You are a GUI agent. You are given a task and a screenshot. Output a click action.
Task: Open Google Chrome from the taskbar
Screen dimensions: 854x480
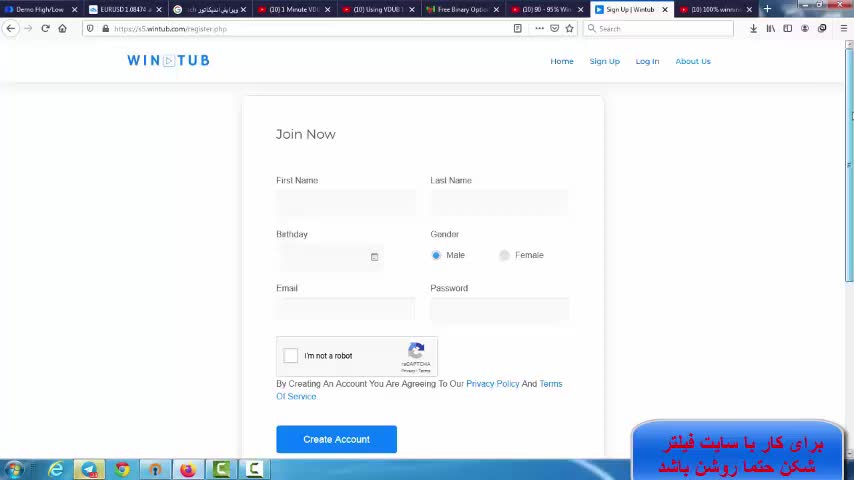tap(123, 469)
